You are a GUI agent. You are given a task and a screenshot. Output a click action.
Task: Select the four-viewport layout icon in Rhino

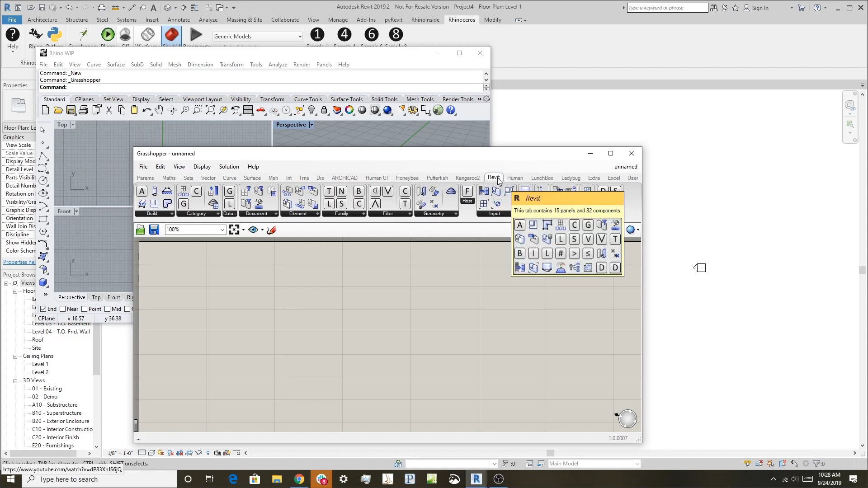[x=248, y=110]
